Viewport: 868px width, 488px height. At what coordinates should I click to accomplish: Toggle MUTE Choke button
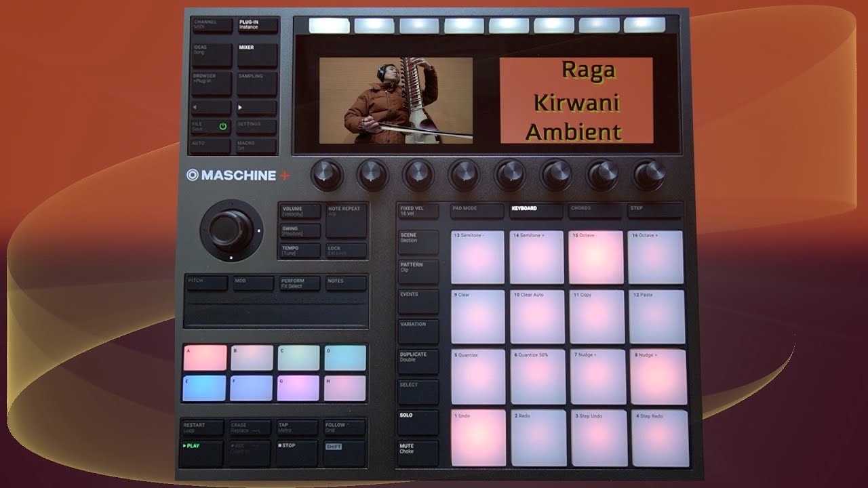click(418, 453)
